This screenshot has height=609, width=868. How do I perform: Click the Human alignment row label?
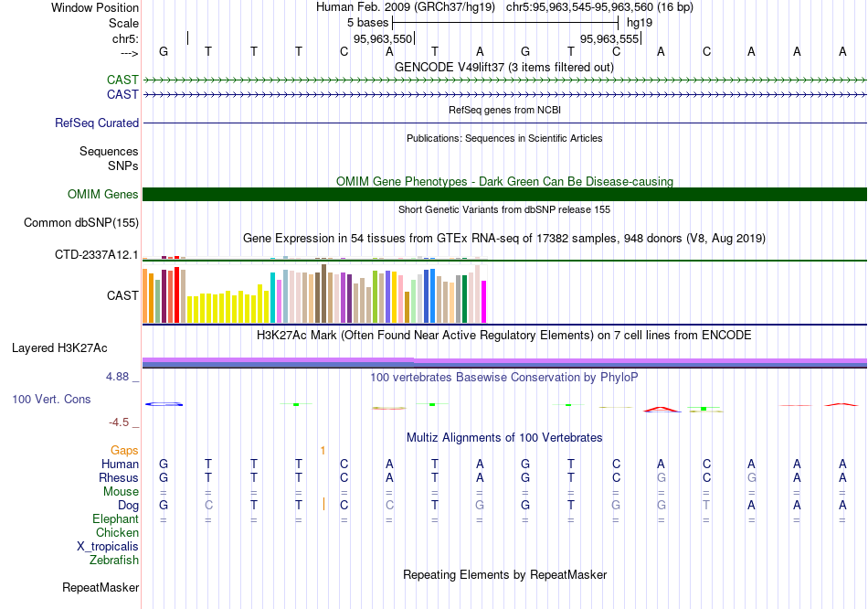coord(120,464)
